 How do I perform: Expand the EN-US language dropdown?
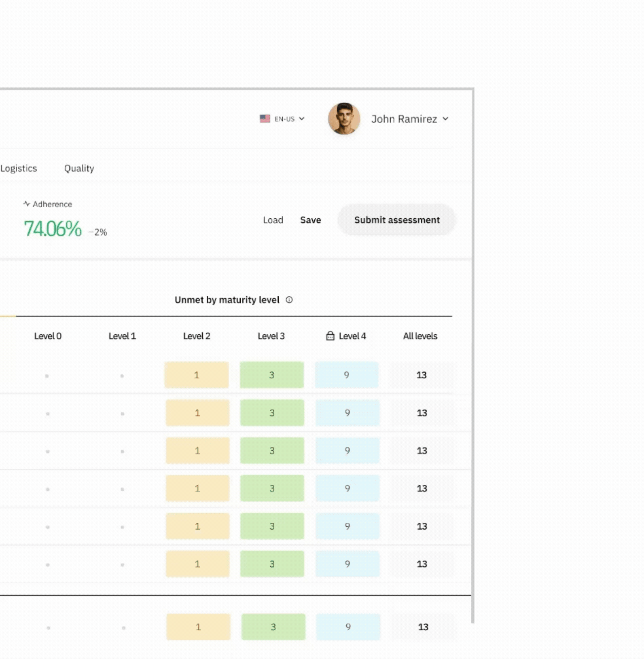tap(301, 119)
